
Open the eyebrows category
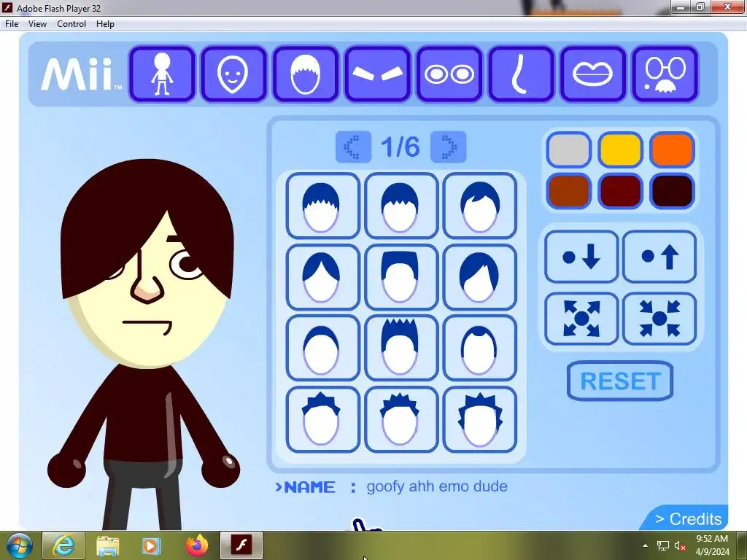coord(377,74)
